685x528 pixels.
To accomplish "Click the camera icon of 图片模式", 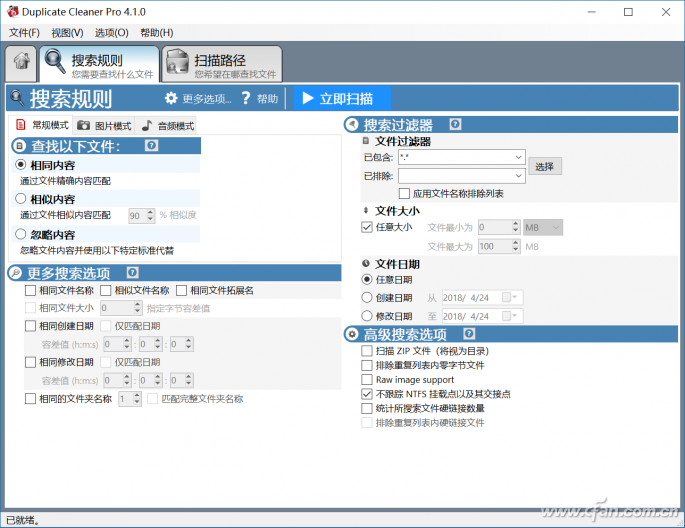I will click(x=83, y=126).
